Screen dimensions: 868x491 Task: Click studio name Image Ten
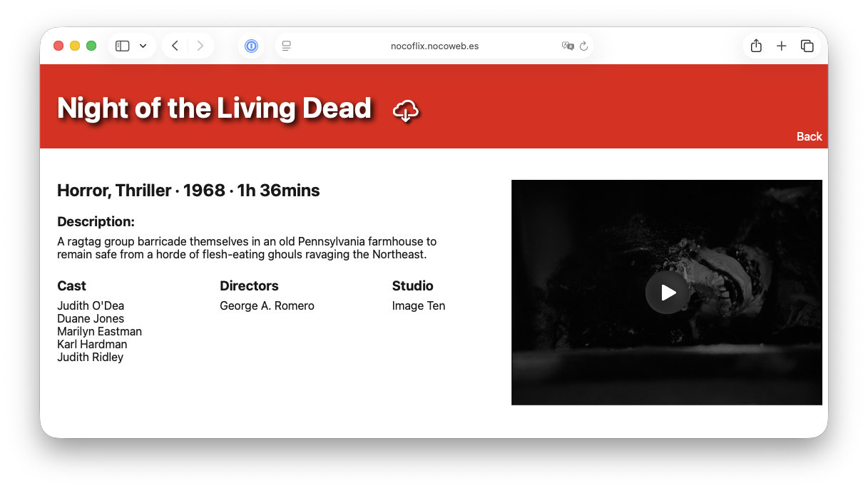419,305
